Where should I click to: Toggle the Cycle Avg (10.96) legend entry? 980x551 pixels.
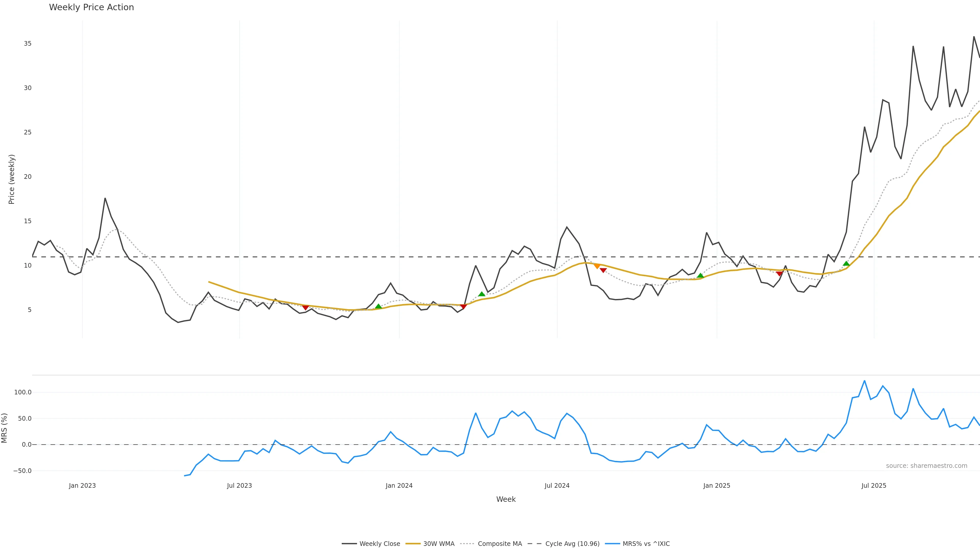[x=564, y=544]
